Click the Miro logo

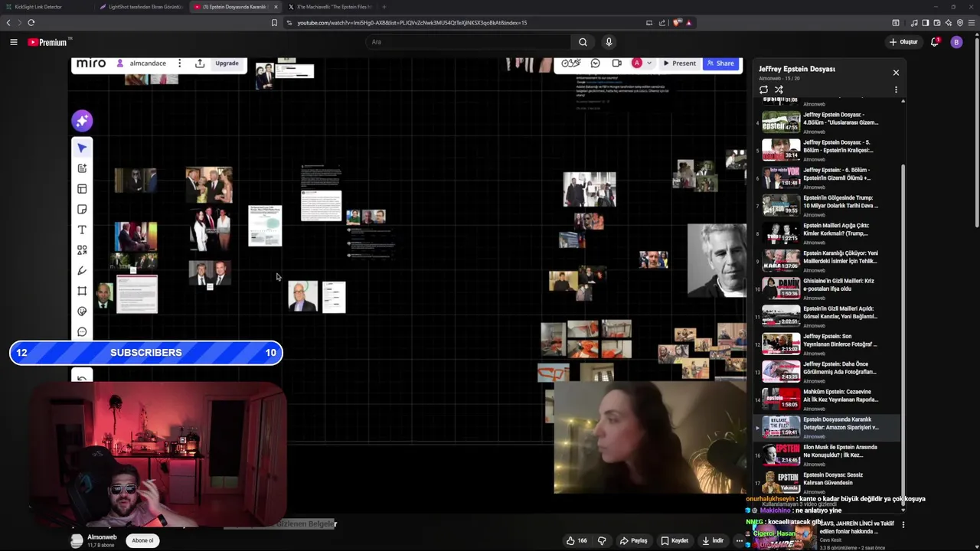91,64
